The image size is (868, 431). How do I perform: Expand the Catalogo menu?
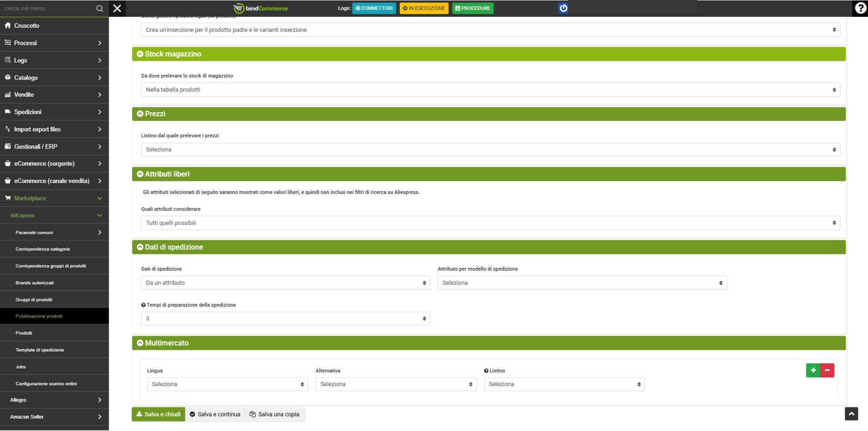click(x=54, y=78)
